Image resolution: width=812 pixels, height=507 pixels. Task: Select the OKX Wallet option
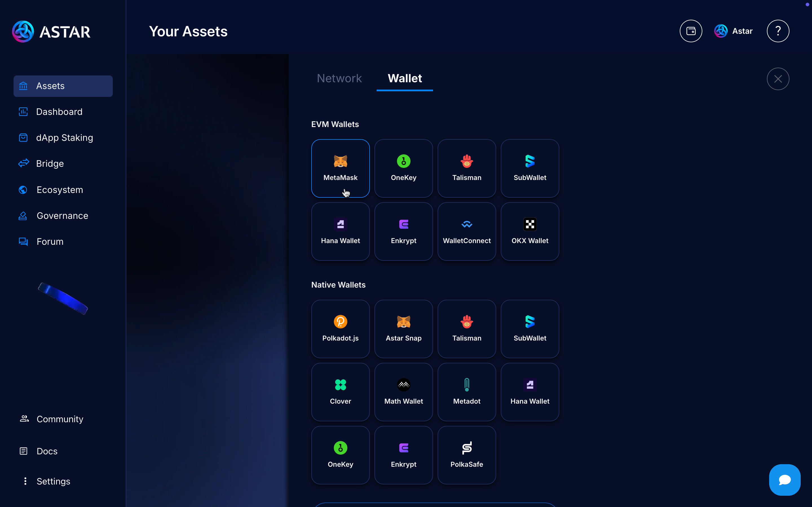point(529,231)
